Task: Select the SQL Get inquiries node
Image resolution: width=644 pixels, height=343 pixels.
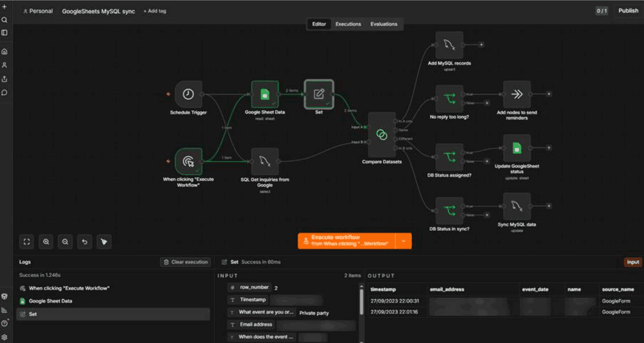Action: [x=265, y=161]
